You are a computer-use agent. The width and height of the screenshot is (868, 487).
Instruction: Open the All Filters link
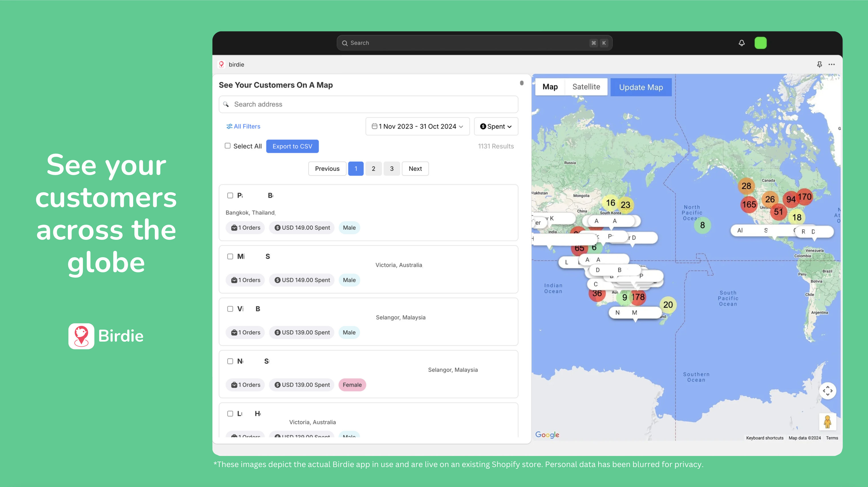pyautogui.click(x=243, y=126)
